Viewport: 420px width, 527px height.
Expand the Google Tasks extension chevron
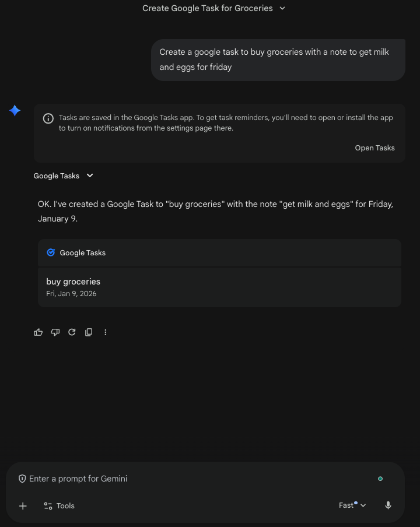(90, 175)
